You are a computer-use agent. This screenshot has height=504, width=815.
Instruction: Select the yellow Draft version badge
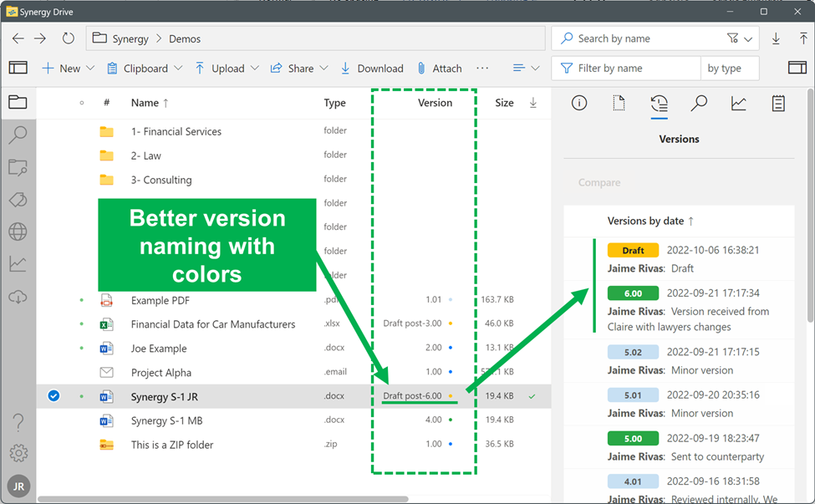coord(633,251)
